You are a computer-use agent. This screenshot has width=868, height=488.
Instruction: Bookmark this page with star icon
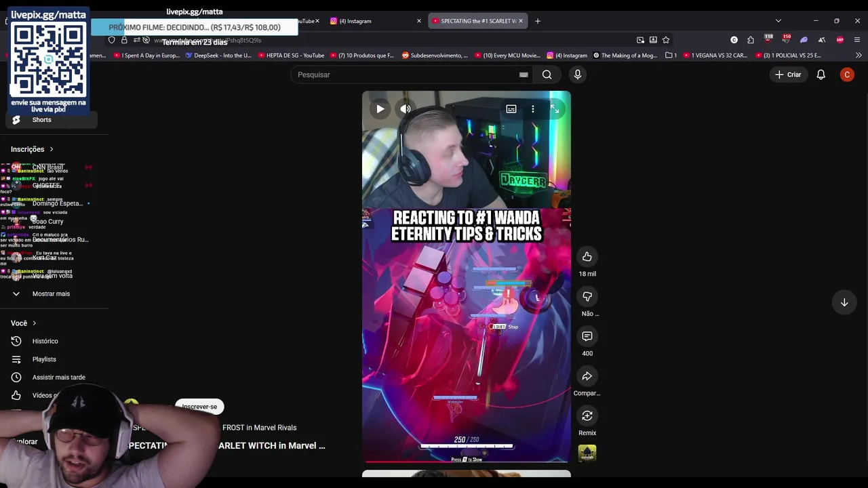[666, 40]
